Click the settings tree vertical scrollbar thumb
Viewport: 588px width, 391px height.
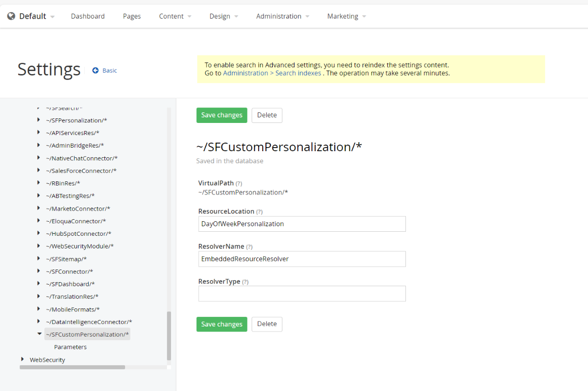click(169, 336)
